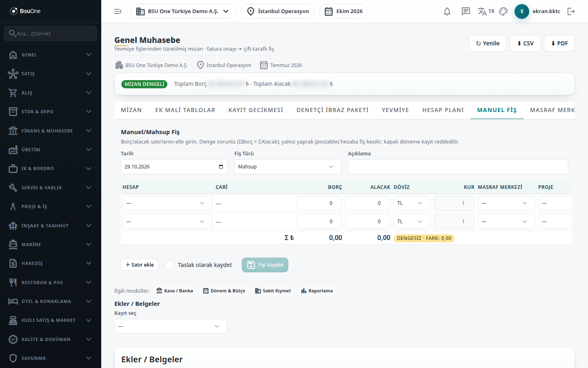Open Sabit Kıymet related module link

click(273, 291)
